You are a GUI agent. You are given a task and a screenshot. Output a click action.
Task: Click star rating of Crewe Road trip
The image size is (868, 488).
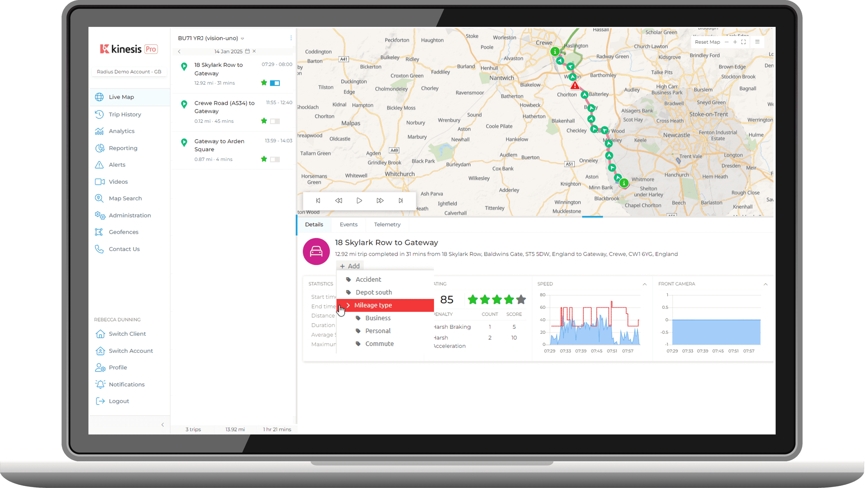pos(264,121)
